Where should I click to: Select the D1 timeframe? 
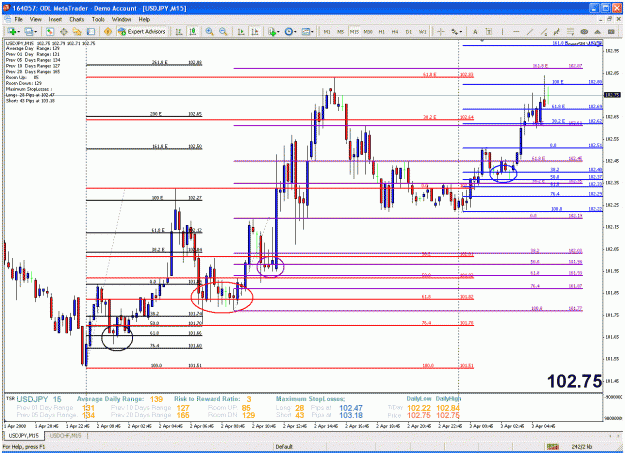coord(409,32)
